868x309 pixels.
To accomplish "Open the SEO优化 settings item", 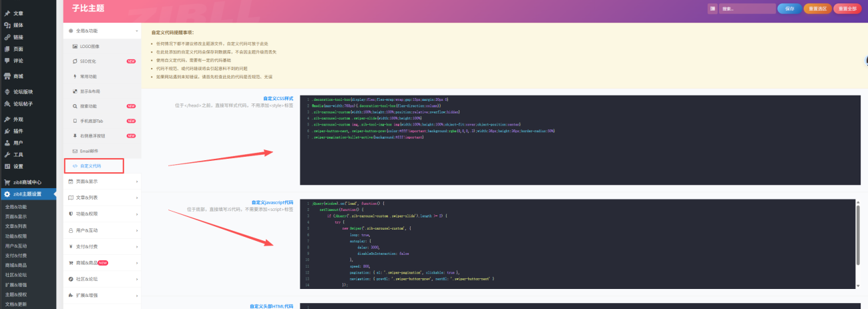I will (x=88, y=61).
